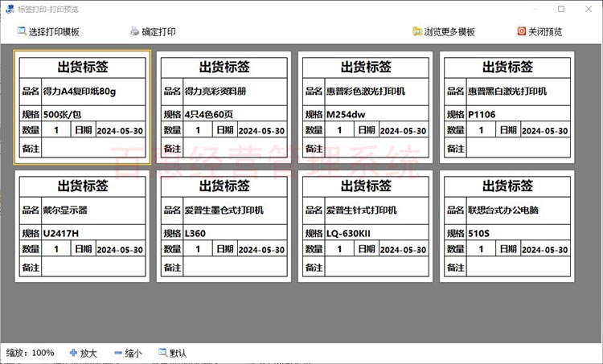Viewport: 603px width, 364px height.
Task: Click the printer icon beside 确定打印
Action: [134, 31]
